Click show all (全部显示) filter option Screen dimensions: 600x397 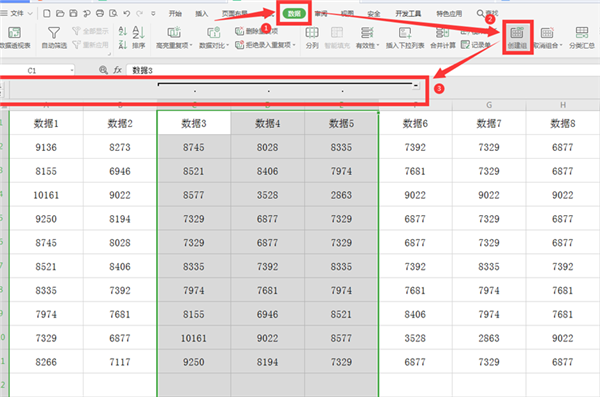click(91, 31)
